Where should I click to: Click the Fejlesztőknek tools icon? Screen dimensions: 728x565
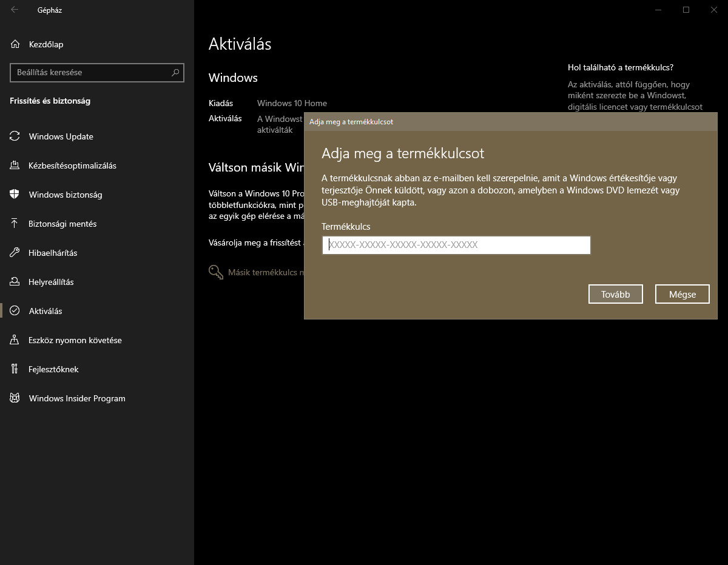pyautogui.click(x=15, y=369)
